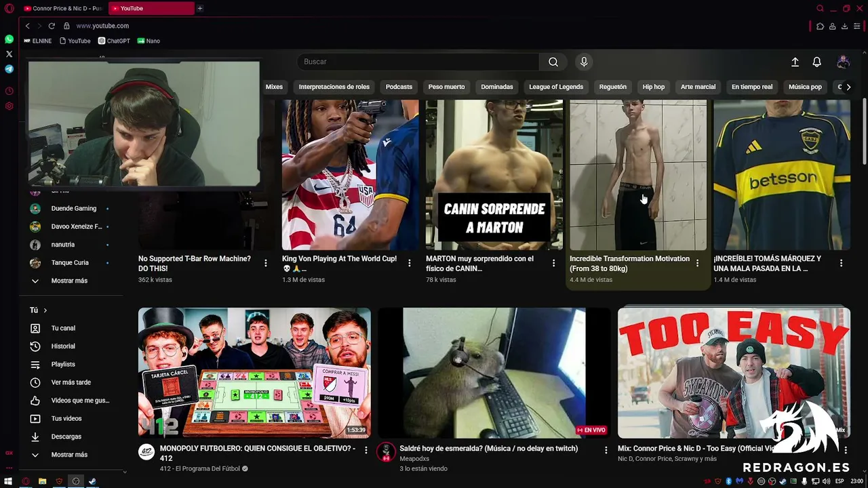This screenshot has height=488, width=868.
Task: Open Playlists in the sidebar
Action: (x=69, y=365)
